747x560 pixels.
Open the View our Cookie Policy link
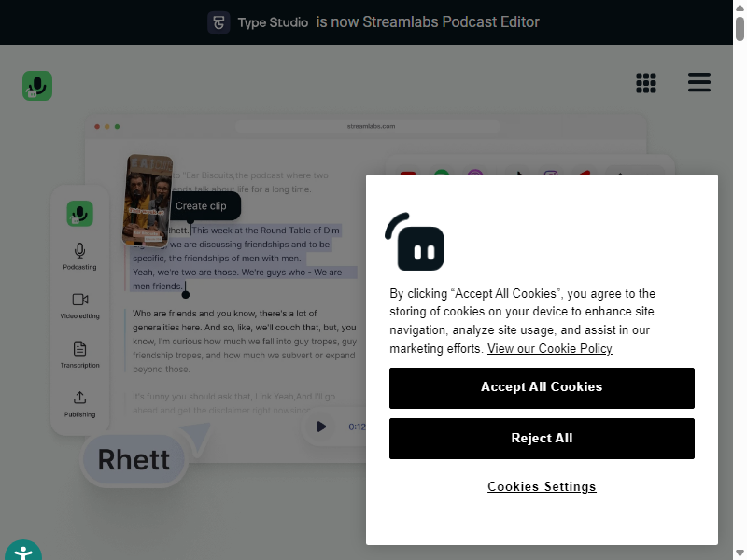550,348
